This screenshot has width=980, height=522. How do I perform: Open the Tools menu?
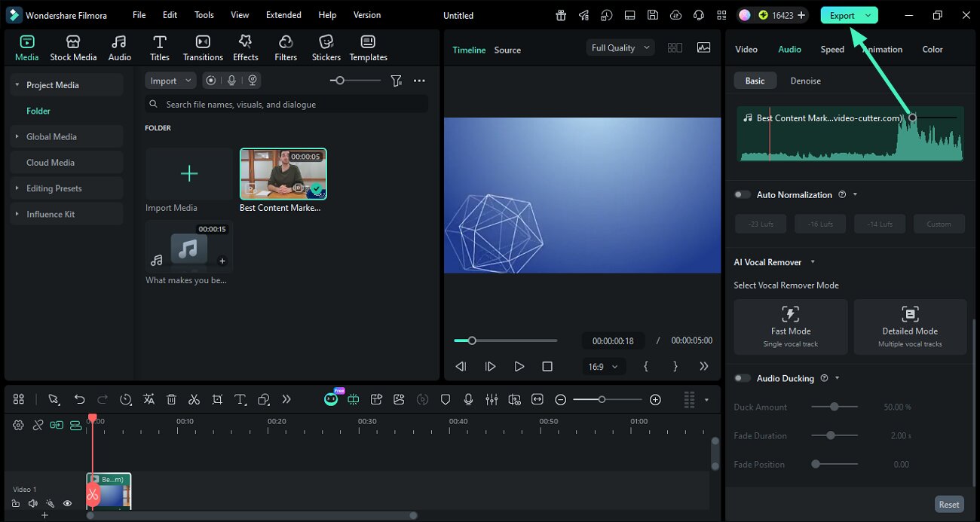204,15
